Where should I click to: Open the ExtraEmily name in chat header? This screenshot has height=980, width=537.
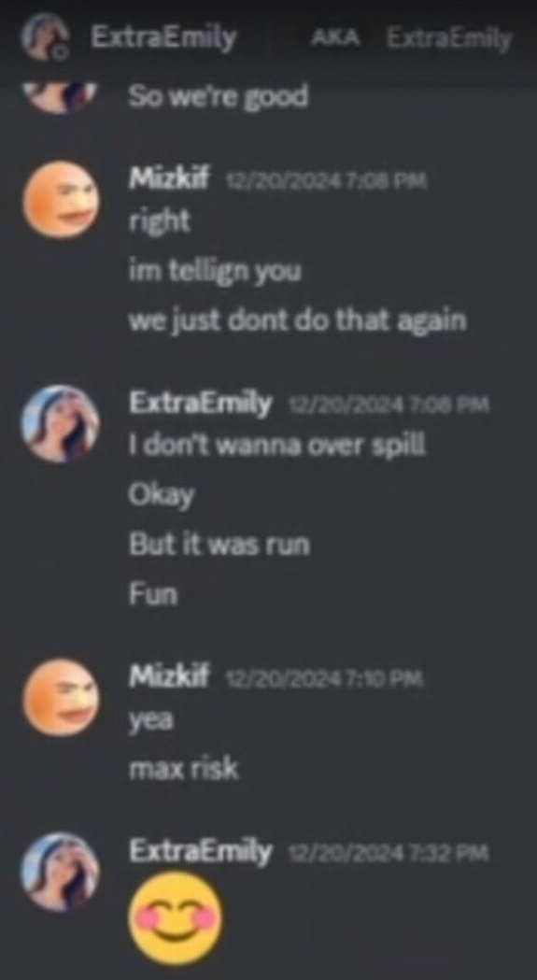tap(163, 38)
